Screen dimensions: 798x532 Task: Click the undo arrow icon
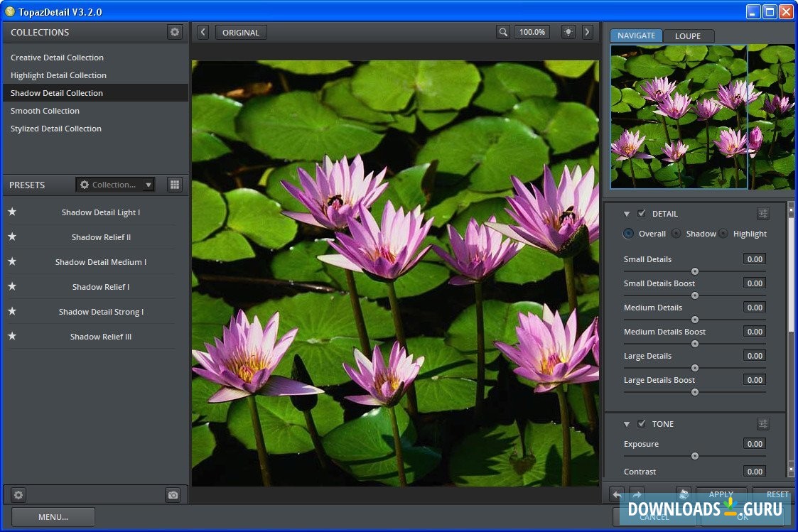pos(617,494)
